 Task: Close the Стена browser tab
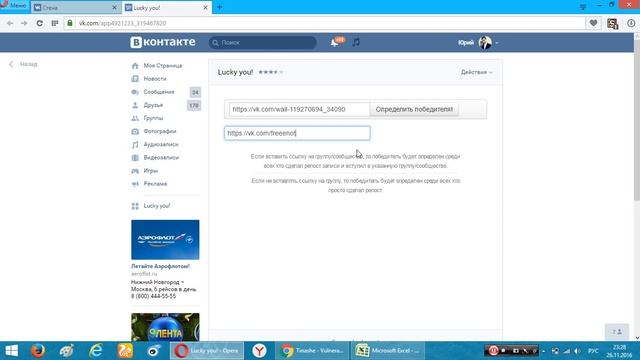pyautogui.click(x=114, y=7)
